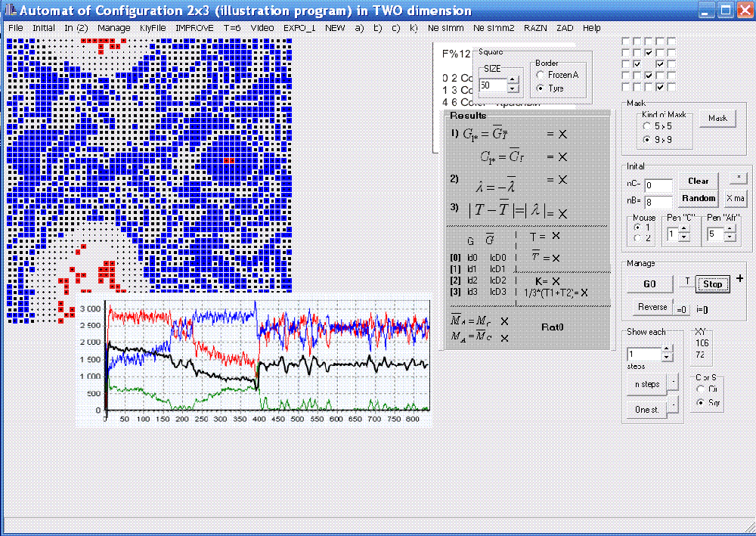Increase the SIZE value with up arrow
Screen dimensions: 756x536
click(x=513, y=80)
